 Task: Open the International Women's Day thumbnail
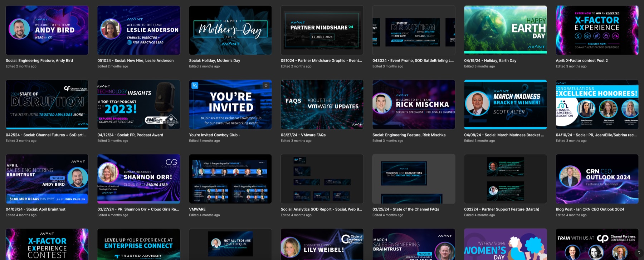click(506, 244)
